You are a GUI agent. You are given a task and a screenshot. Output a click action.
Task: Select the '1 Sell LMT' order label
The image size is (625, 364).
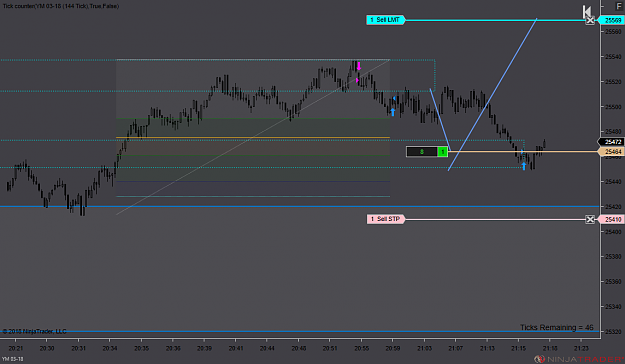(x=385, y=20)
